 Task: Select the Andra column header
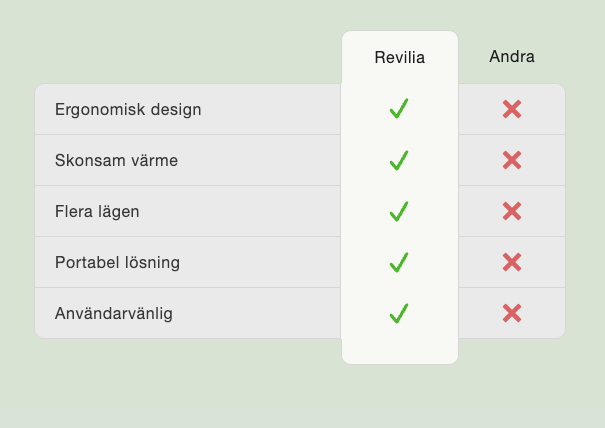512,57
